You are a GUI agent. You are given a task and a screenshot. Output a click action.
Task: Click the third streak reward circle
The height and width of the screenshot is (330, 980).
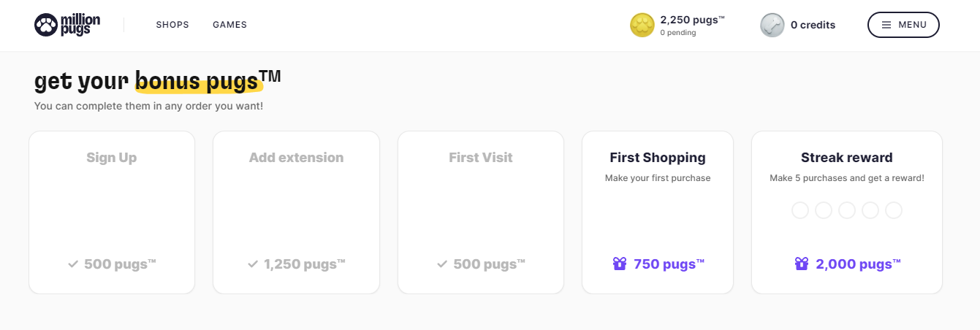[847, 210]
